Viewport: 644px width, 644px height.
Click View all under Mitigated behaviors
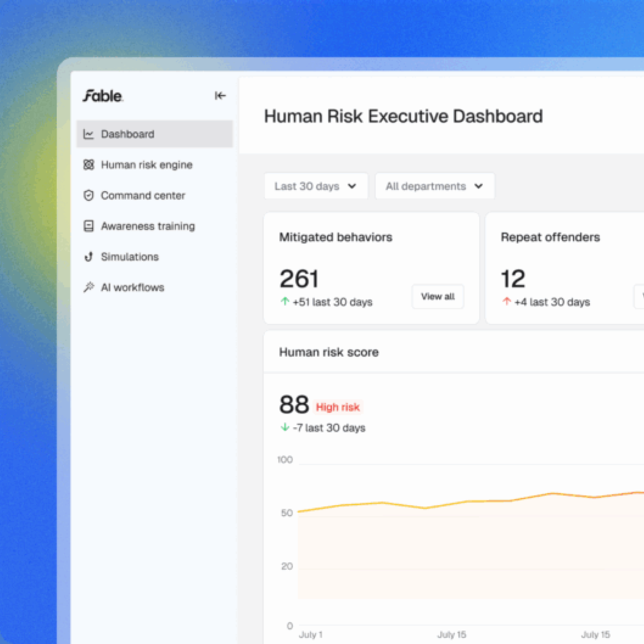tap(438, 296)
